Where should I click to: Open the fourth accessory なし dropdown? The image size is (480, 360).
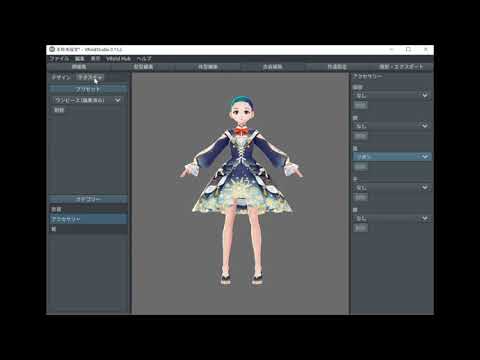(392, 188)
